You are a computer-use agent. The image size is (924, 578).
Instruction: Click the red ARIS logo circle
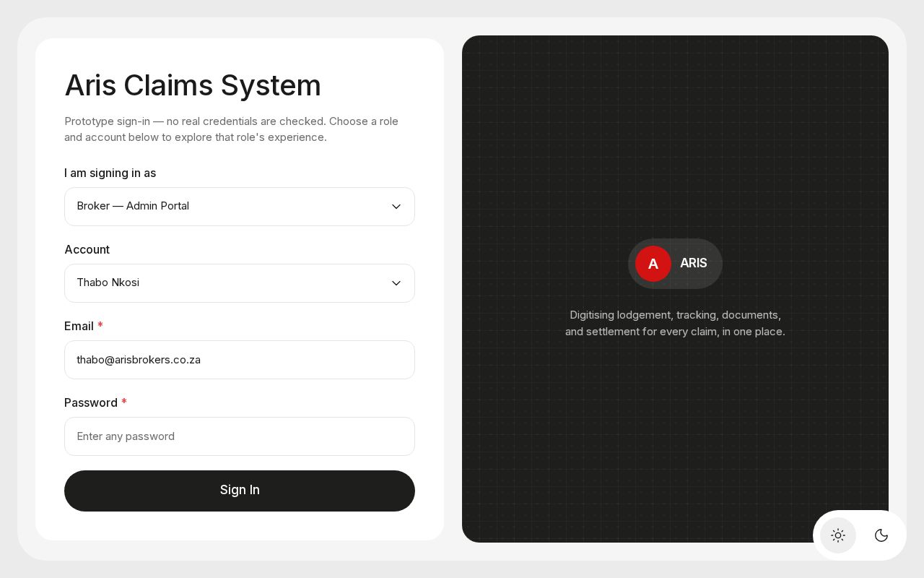653,264
